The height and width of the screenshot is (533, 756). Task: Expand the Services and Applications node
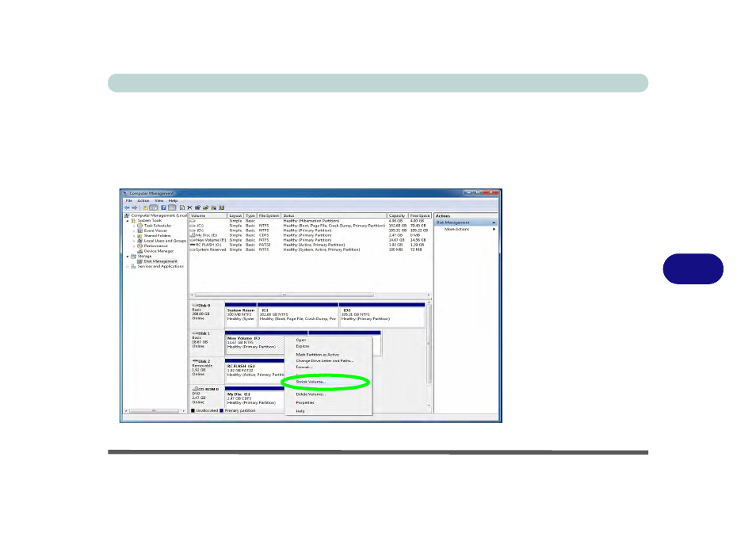tap(128, 266)
